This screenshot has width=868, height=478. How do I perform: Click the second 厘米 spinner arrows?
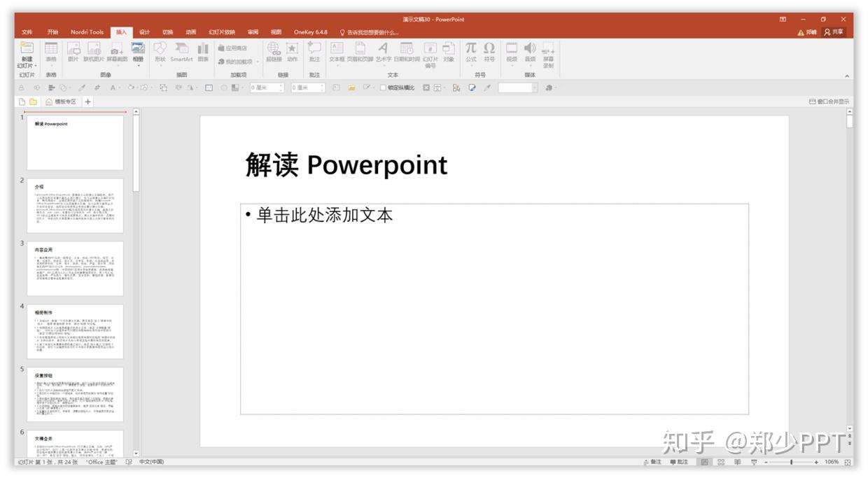322,87
